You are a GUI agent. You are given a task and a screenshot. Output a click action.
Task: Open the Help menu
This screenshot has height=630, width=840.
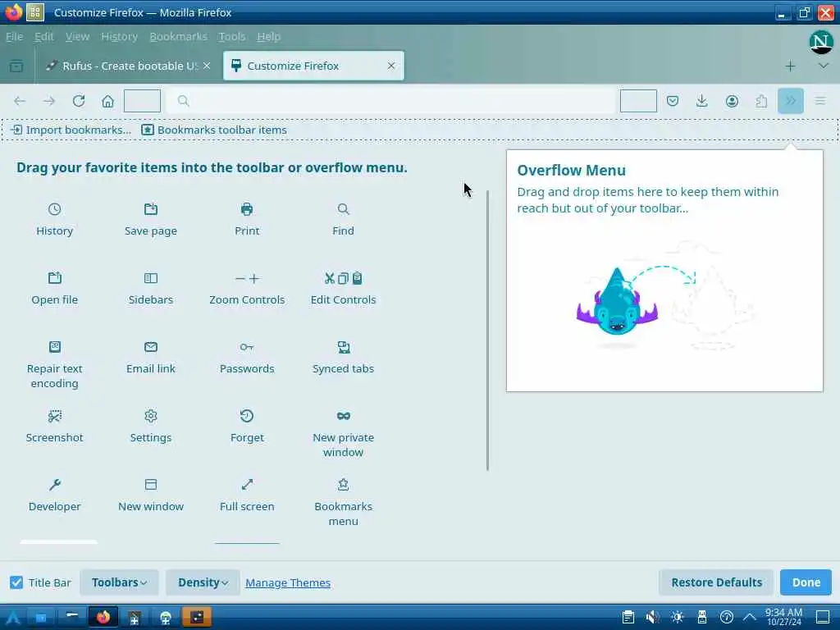tap(268, 36)
